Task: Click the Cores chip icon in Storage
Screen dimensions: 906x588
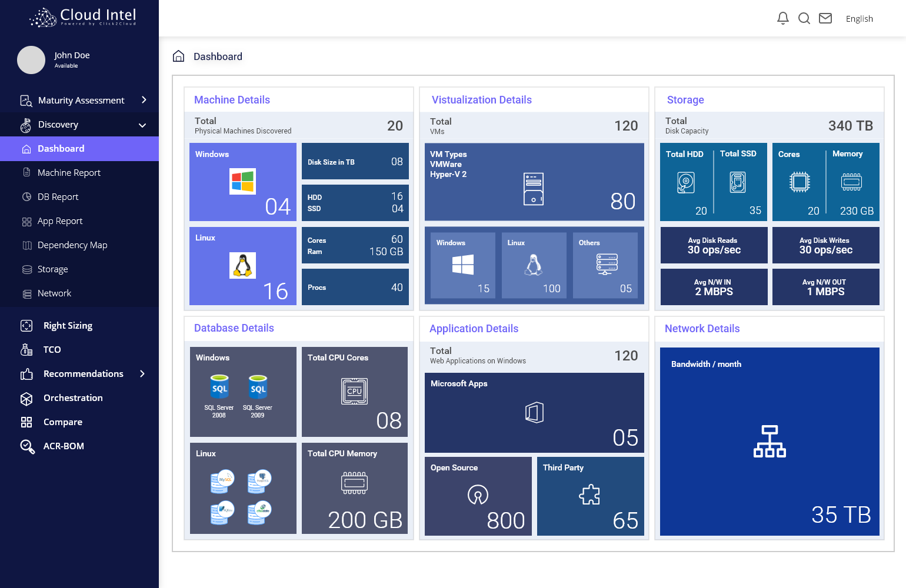Action: tap(800, 182)
